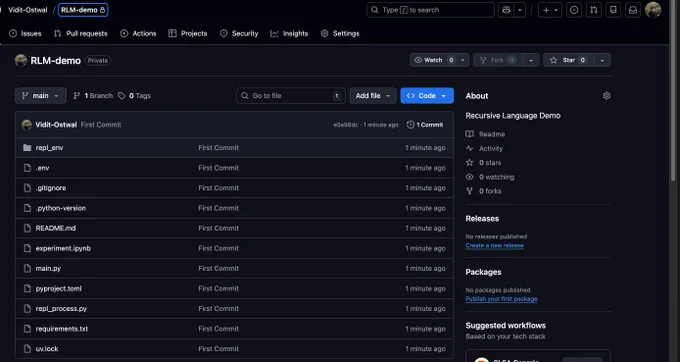680x362 pixels.
Task: View the 0 stars link
Action: pos(483,163)
